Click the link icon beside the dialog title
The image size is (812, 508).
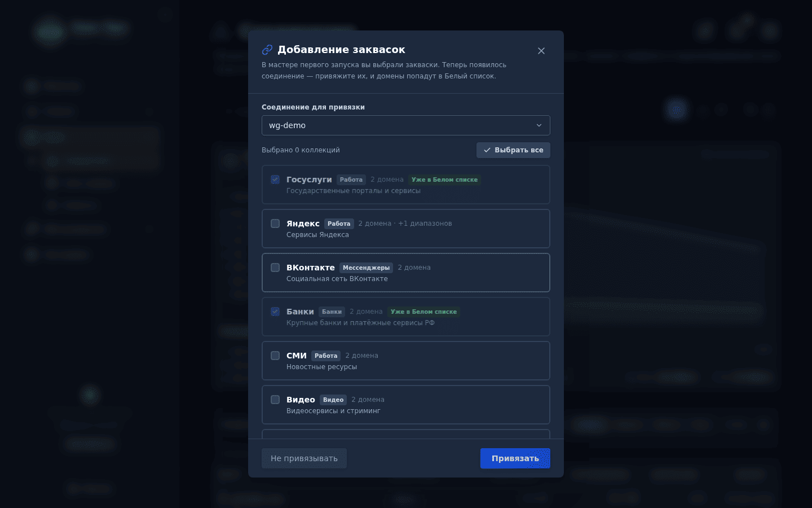click(x=267, y=50)
